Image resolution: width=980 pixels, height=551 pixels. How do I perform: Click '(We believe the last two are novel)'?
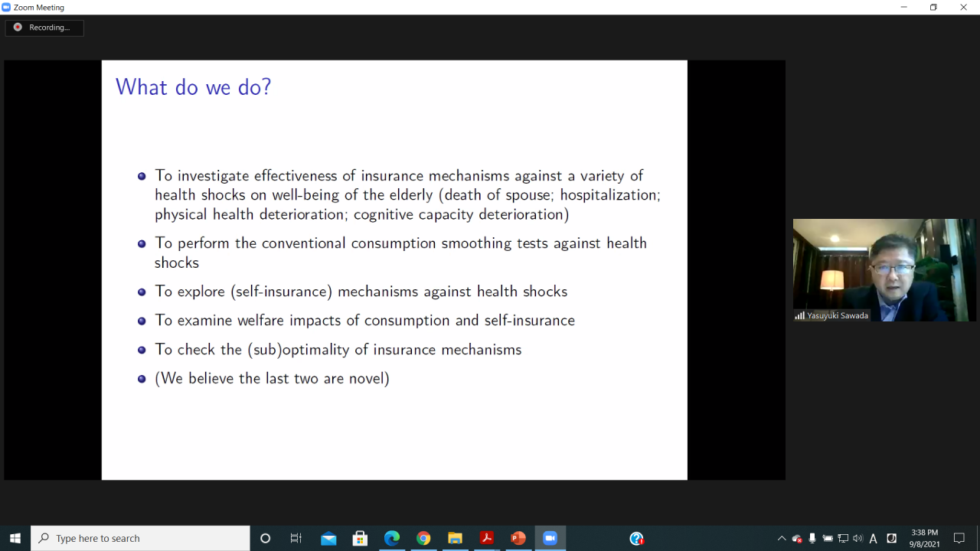pos(272,379)
